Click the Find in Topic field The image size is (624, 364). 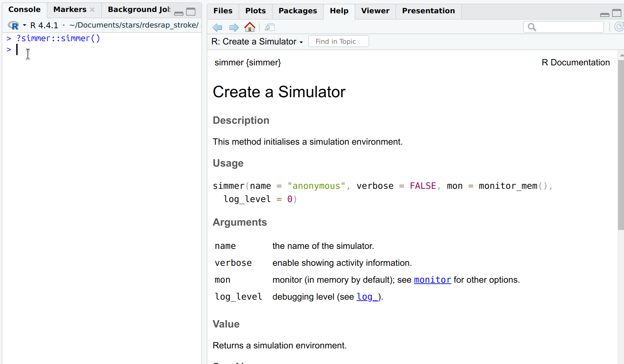[338, 41]
